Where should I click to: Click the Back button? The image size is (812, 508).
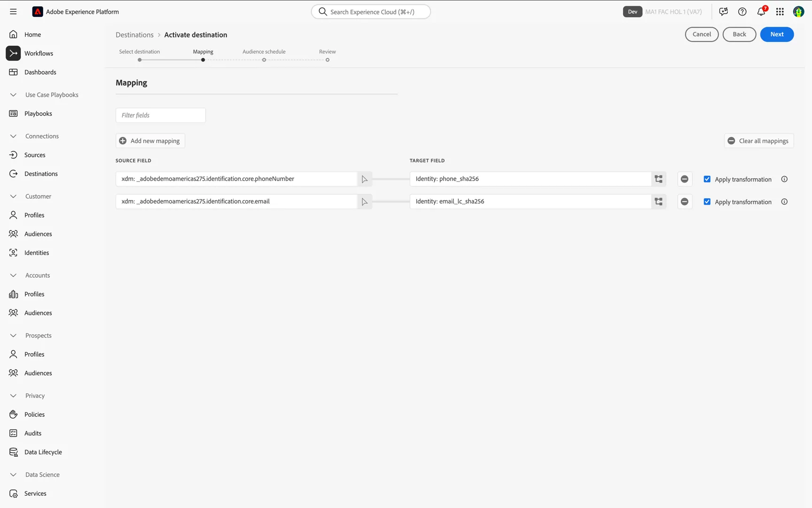(x=739, y=34)
